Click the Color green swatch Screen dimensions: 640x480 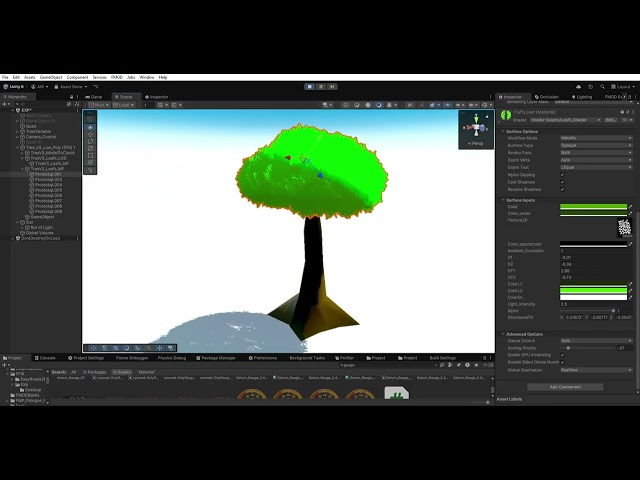point(593,207)
